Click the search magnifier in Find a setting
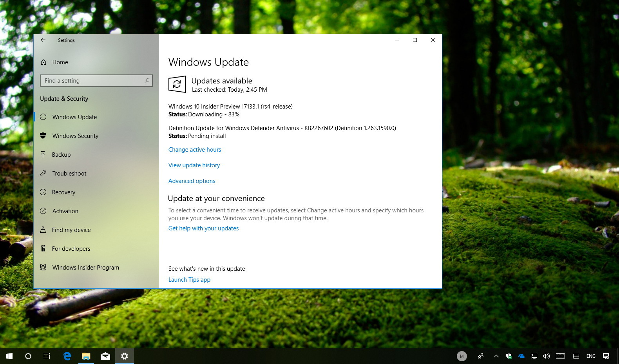 click(x=147, y=81)
